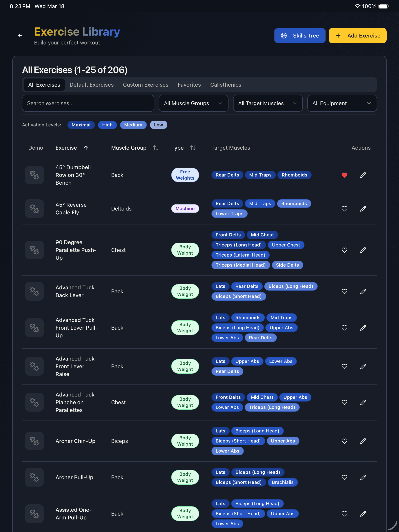The width and height of the screenshot is (399, 532).
Task: Click the Search exercises input field
Action: [88, 103]
